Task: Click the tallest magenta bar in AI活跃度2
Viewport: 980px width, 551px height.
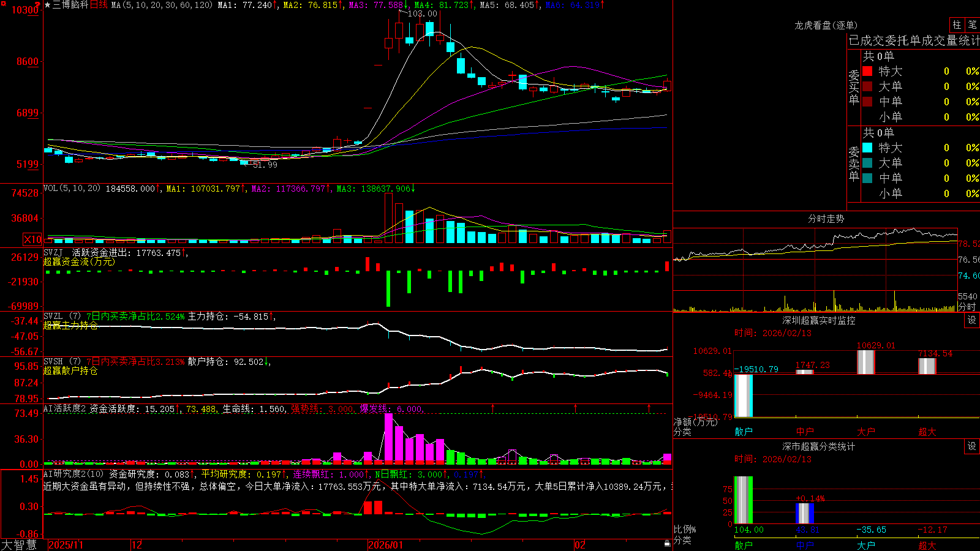Action: pyautogui.click(x=388, y=437)
